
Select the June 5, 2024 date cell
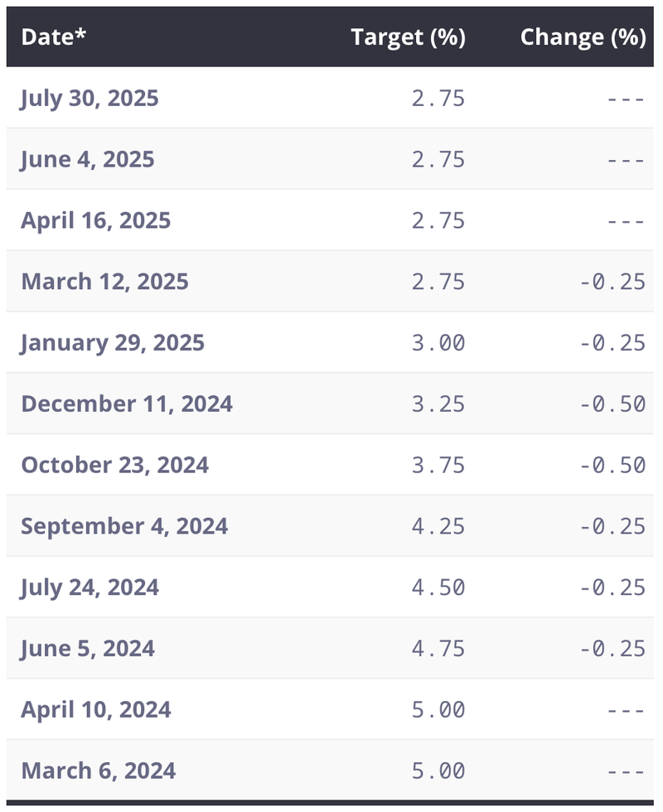click(x=88, y=648)
